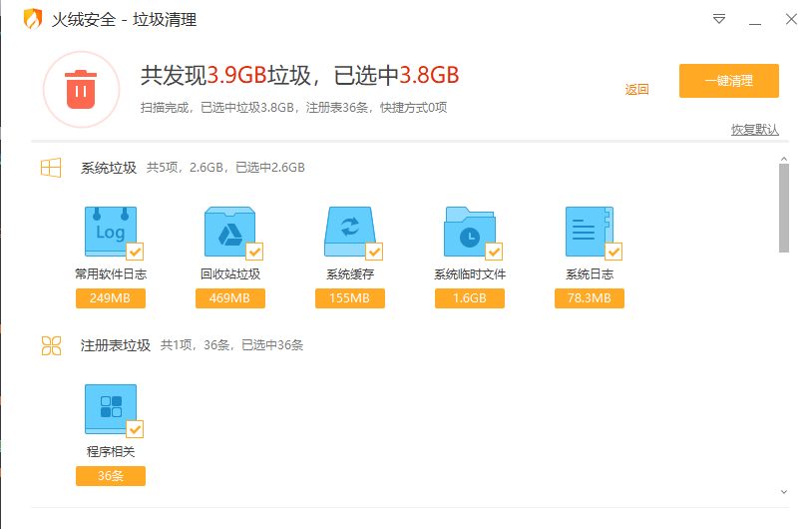
Task: Click the system temp files folder icon
Action: [x=468, y=232]
